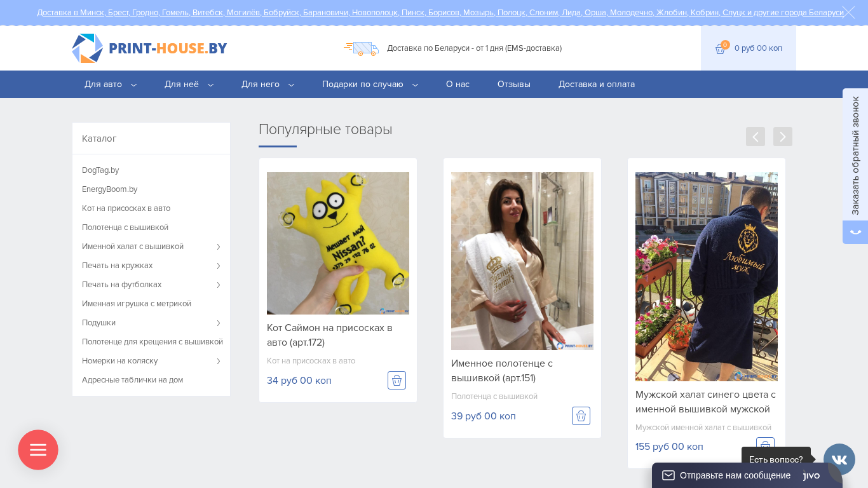This screenshot has width=868, height=488.
Task: Click Кот на присосках в авто product category label
Action: coord(311,361)
